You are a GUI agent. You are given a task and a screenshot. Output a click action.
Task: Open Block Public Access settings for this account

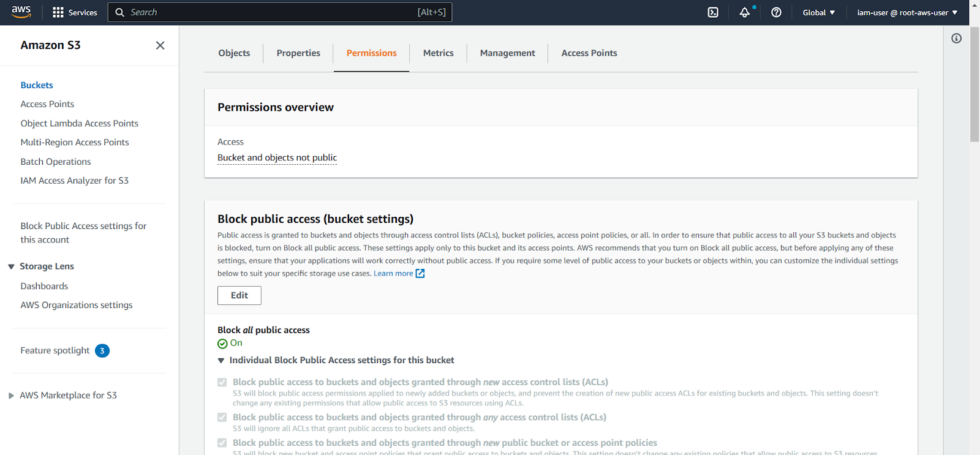point(83,233)
